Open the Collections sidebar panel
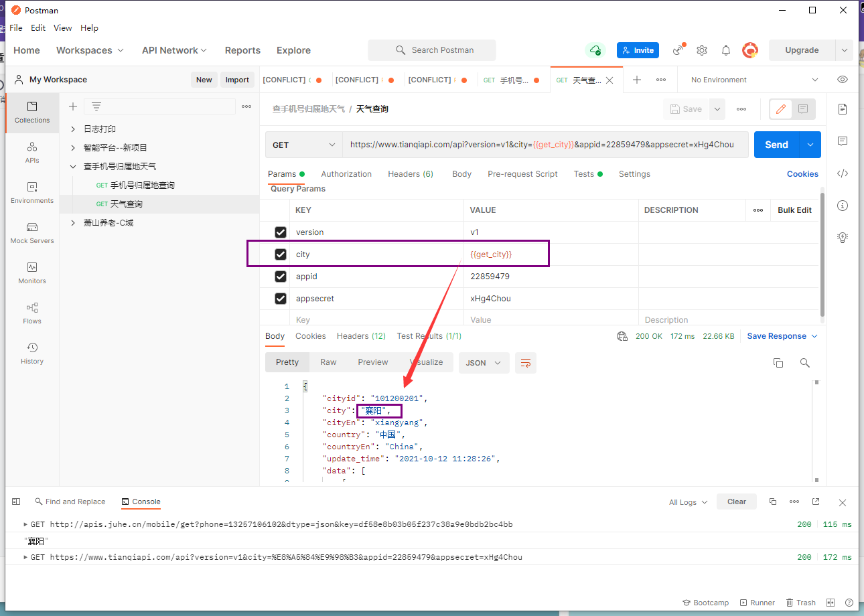The image size is (864, 616). 32,112
